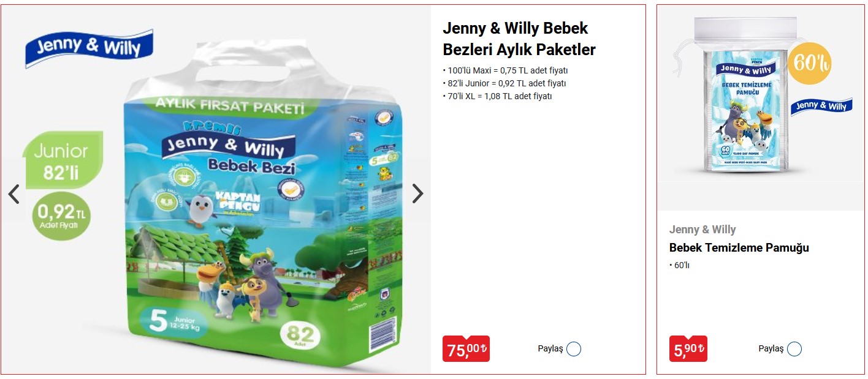The width and height of the screenshot is (868, 379).
Task: Click the 100'lü Maxi price line
Action: coord(506,70)
